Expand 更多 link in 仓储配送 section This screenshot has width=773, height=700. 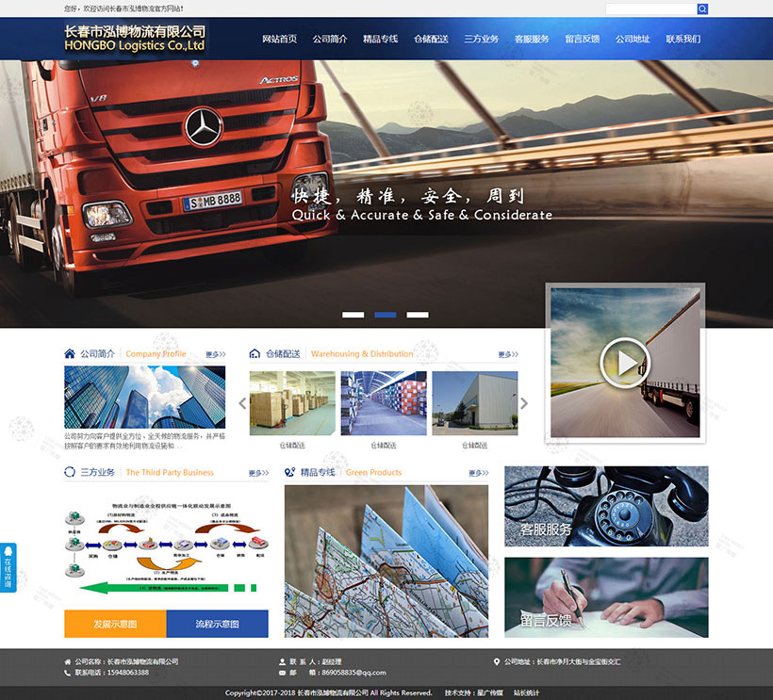point(507,355)
